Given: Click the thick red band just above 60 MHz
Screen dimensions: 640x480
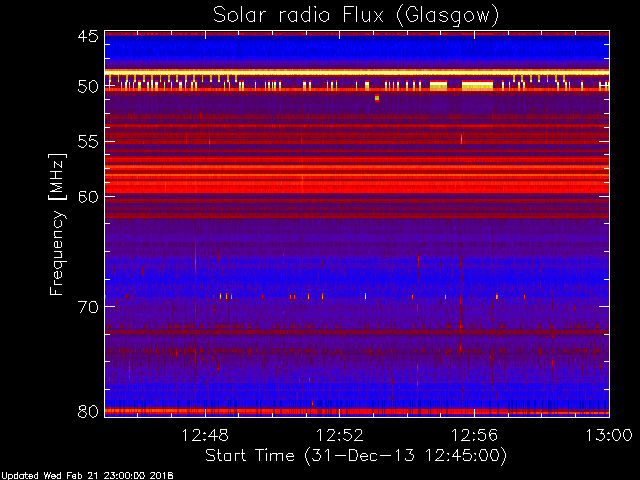Looking at the screenshot, I should pos(356,185).
